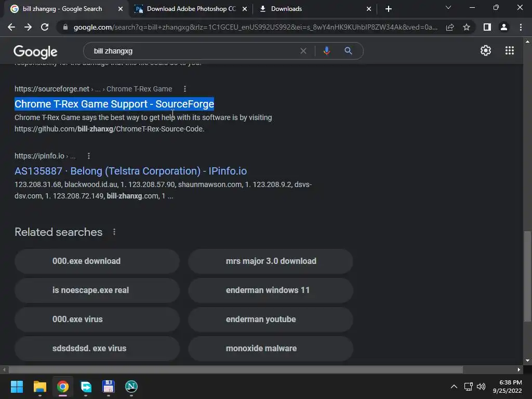Search related term enderman youtube
Screen dimensions: 532x399
(271, 320)
